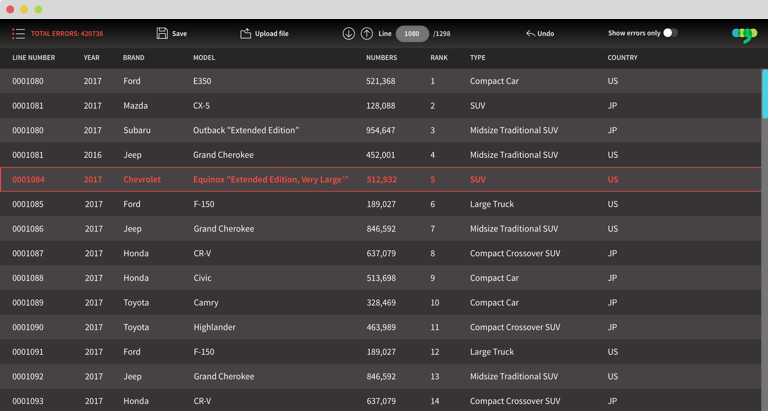Click the TOTAL ERRORS: 420738 text
The width and height of the screenshot is (768, 411).
tap(67, 33)
